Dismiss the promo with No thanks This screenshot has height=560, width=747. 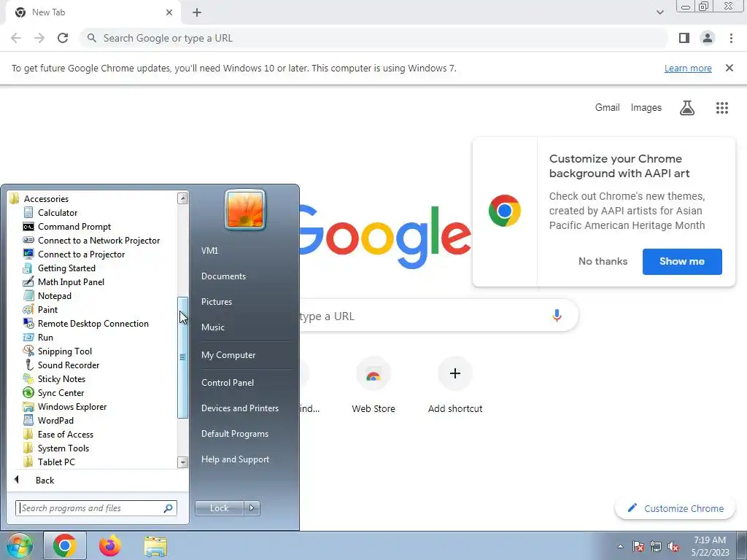[603, 262]
